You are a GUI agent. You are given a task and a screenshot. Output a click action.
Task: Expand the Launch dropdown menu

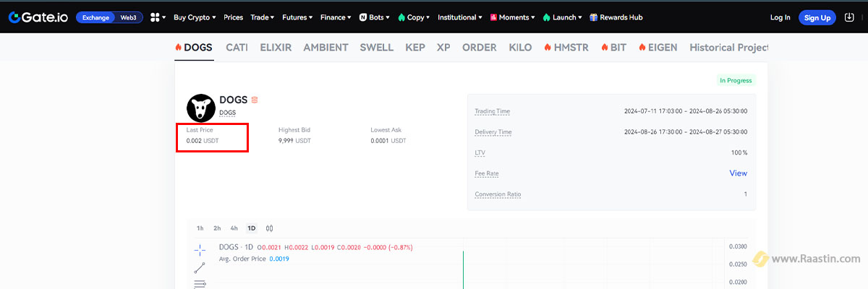point(562,17)
